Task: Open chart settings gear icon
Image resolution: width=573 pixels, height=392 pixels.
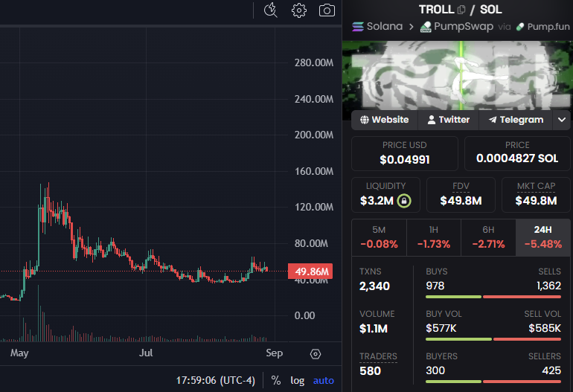Action: click(x=299, y=10)
